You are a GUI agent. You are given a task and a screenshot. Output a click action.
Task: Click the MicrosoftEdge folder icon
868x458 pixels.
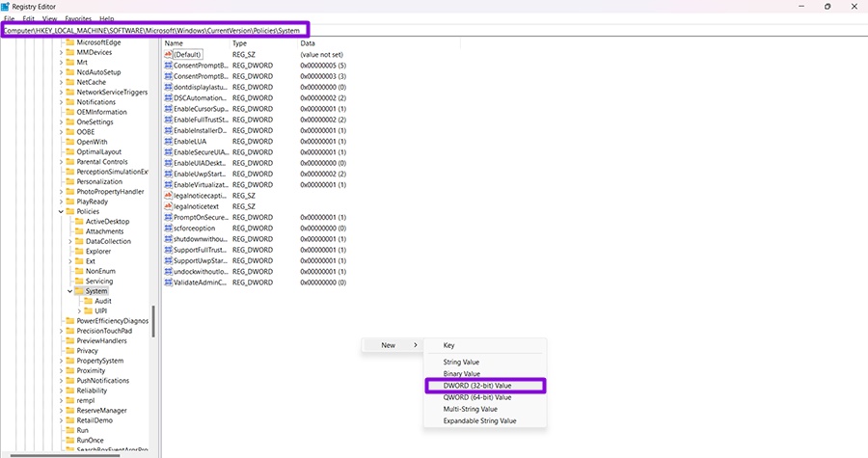pos(70,42)
